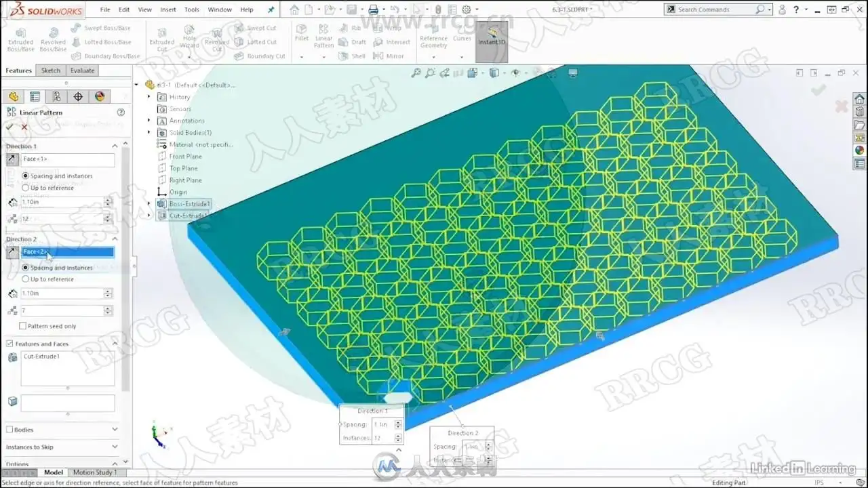
Task: Open the Curves tool
Action: (x=462, y=34)
